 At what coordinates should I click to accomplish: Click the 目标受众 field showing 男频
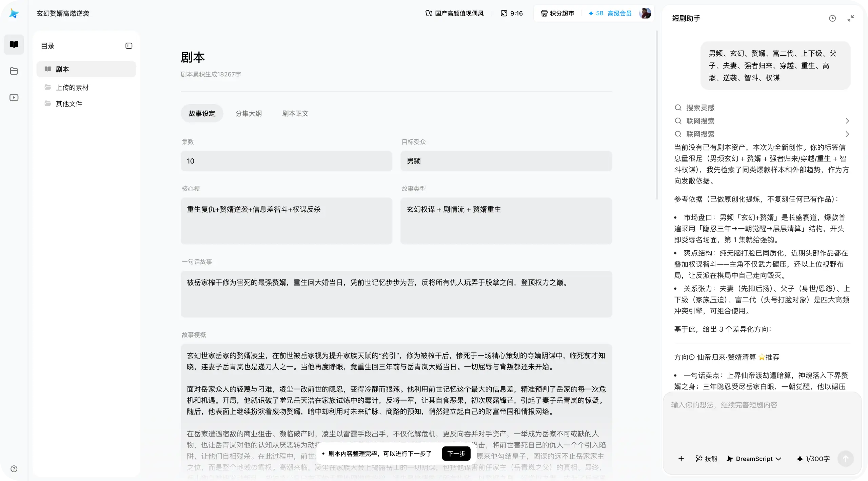pyautogui.click(x=506, y=161)
